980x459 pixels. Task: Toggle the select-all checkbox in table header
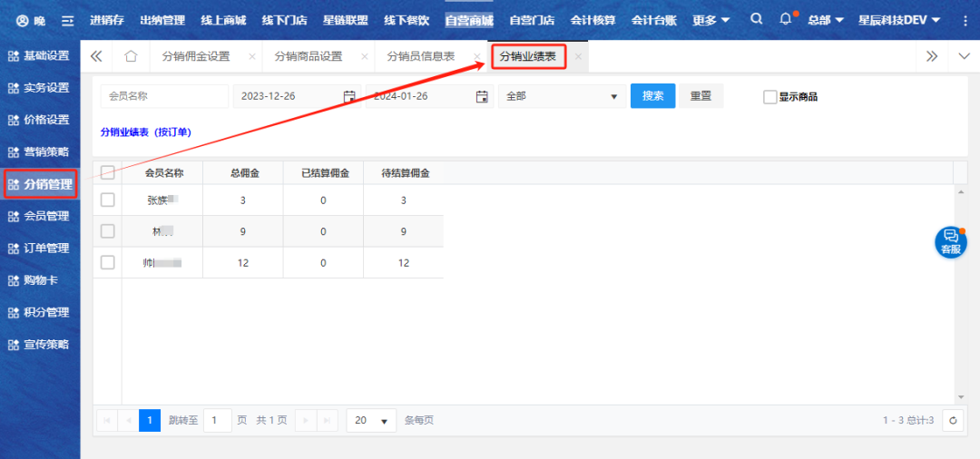pyautogui.click(x=108, y=172)
